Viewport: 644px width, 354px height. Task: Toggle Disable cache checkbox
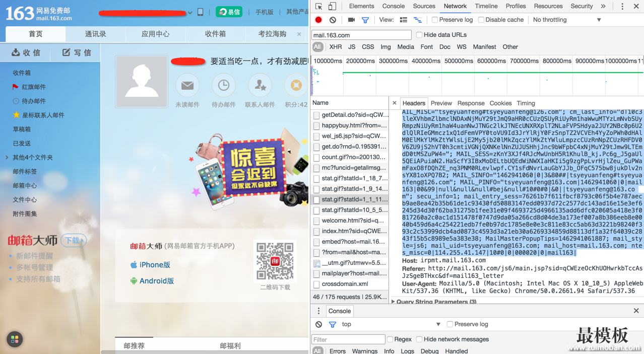(481, 20)
